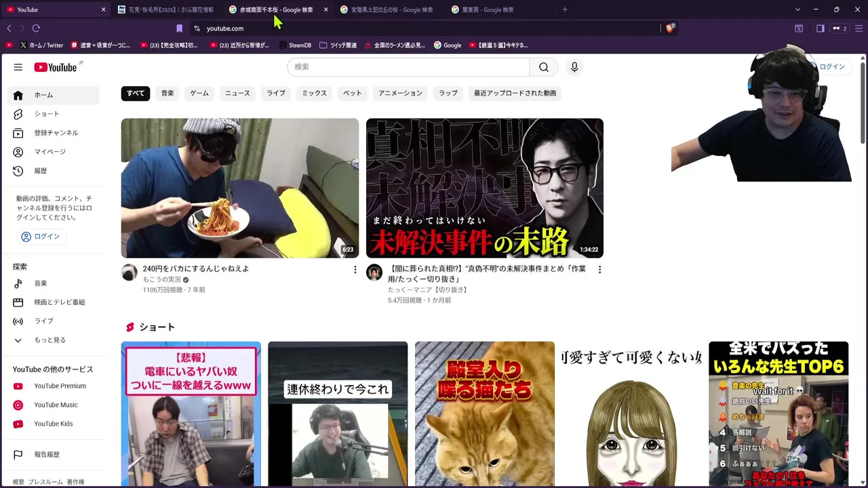Select the 音楽 filter chip

point(167,93)
